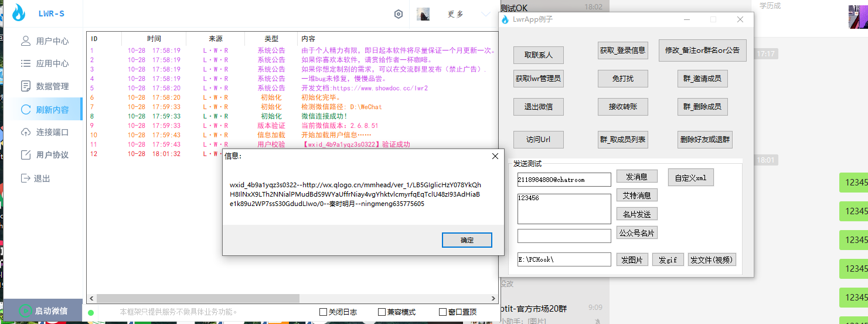Open 应用中心 in the sidebar
868x324 pixels.
[x=45, y=63]
